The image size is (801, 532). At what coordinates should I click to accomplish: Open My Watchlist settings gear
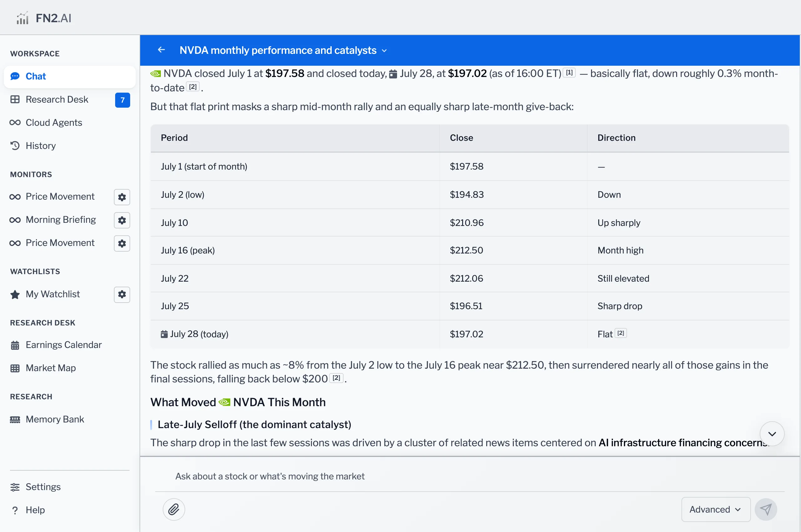[122, 294]
